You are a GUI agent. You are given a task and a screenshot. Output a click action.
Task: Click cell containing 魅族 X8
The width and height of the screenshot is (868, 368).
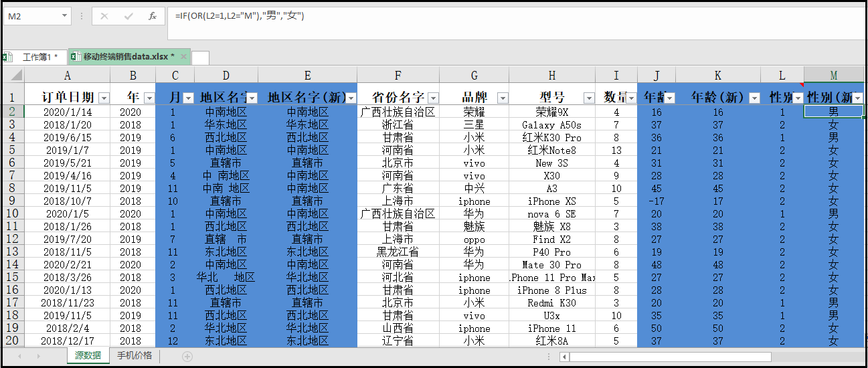click(552, 226)
